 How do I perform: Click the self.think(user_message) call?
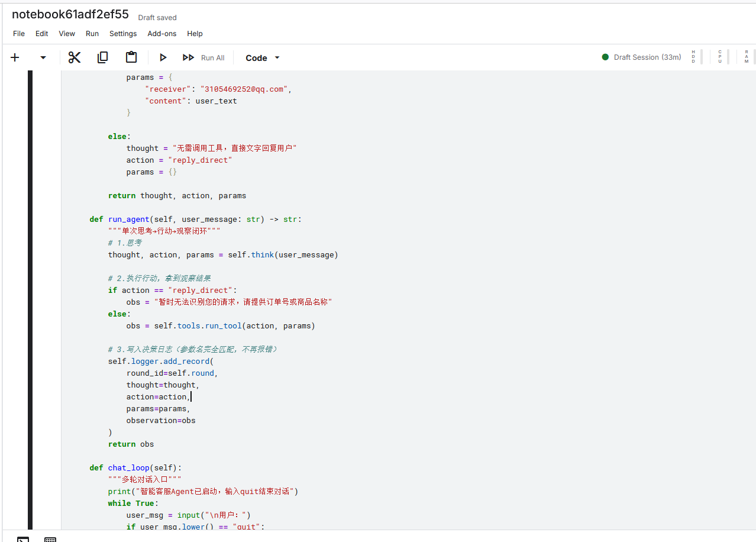283,255
